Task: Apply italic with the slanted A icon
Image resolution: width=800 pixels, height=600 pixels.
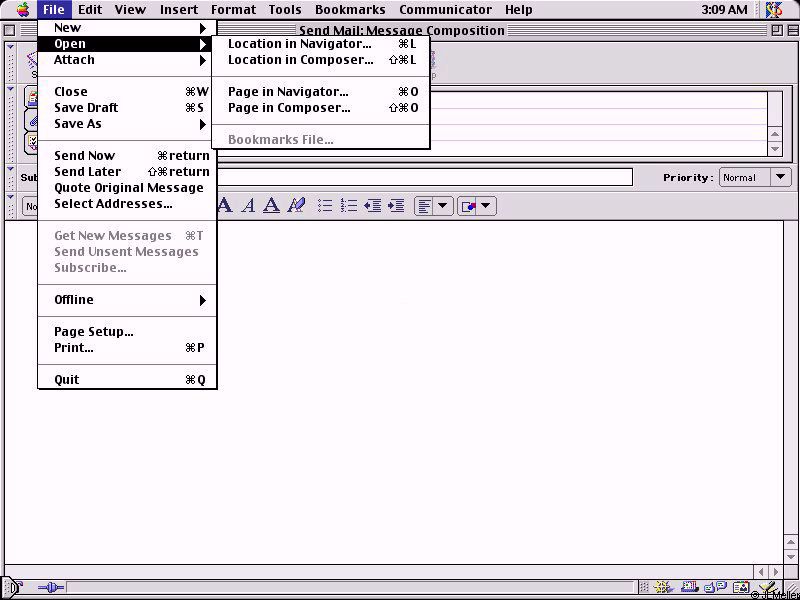Action: 248,206
